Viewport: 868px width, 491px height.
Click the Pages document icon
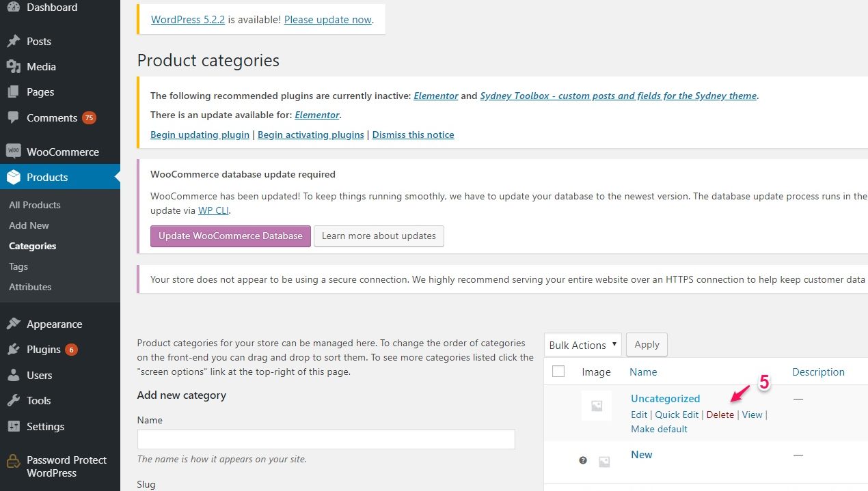pyautogui.click(x=13, y=92)
